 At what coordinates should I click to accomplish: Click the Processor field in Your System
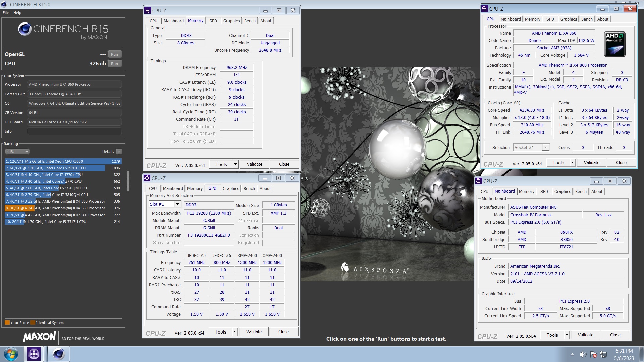pyautogui.click(x=74, y=84)
